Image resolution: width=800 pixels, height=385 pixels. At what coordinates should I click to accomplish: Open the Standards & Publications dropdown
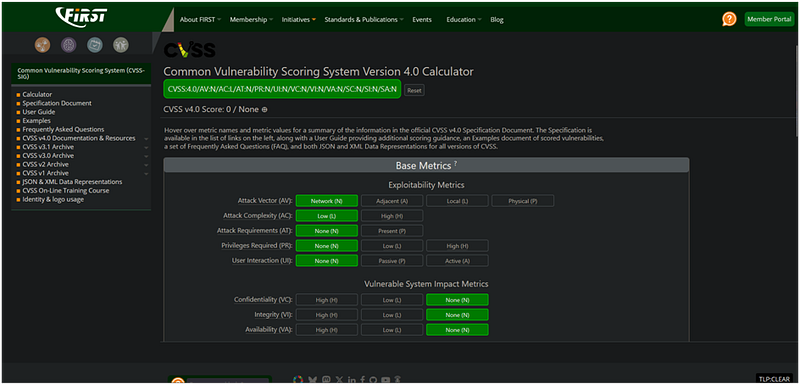[x=364, y=19]
